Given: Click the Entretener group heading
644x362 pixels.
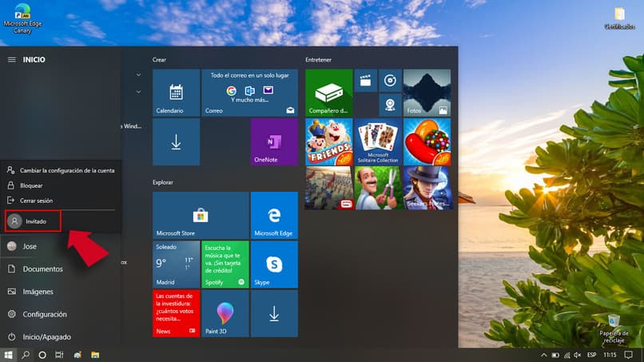Looking at the screenshot, I should click(318, 60).
